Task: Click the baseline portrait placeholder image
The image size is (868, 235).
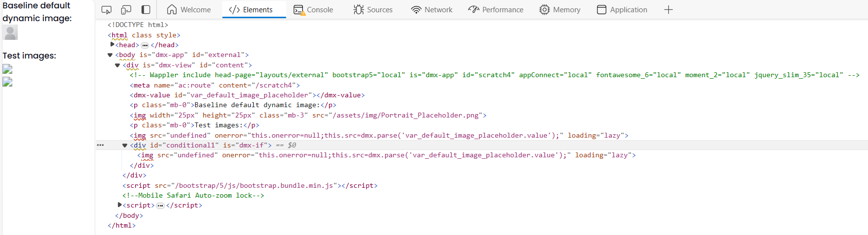Action: click(x=10, y=32)
